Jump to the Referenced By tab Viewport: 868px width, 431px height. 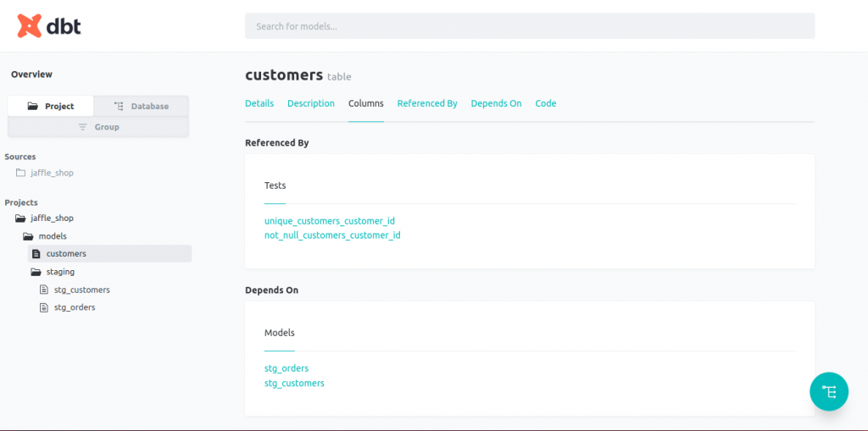click(x=427, y=103)
